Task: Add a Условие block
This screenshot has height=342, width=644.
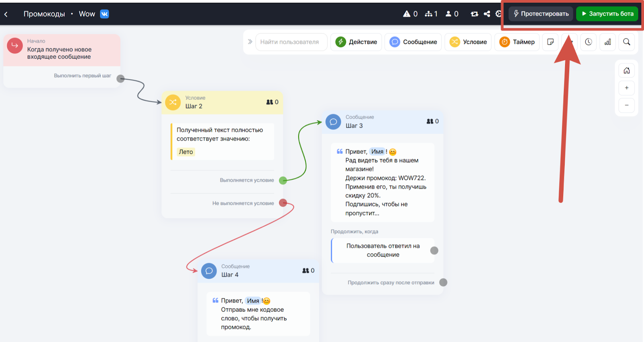Action: pyautogui.click(x=468, y=42)
